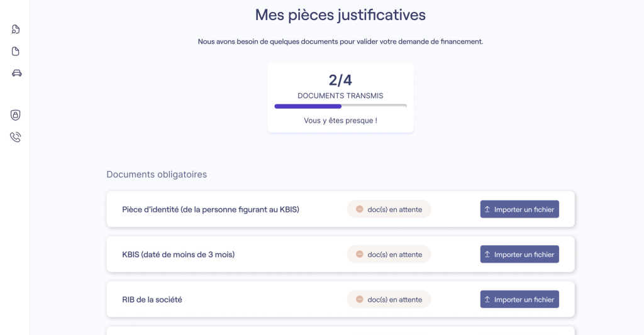Screen dimensions: 644x335
Task: Import a file for RIB de la société
Action: [519, 300]
